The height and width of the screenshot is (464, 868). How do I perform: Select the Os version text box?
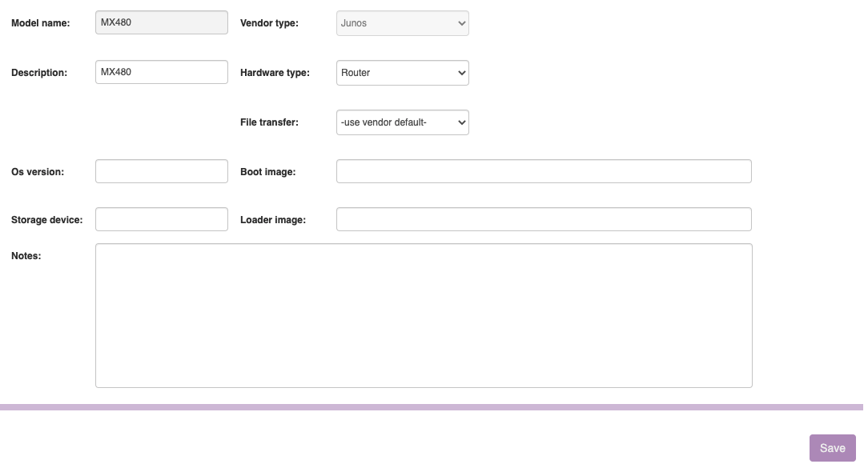tap(161, 171)
